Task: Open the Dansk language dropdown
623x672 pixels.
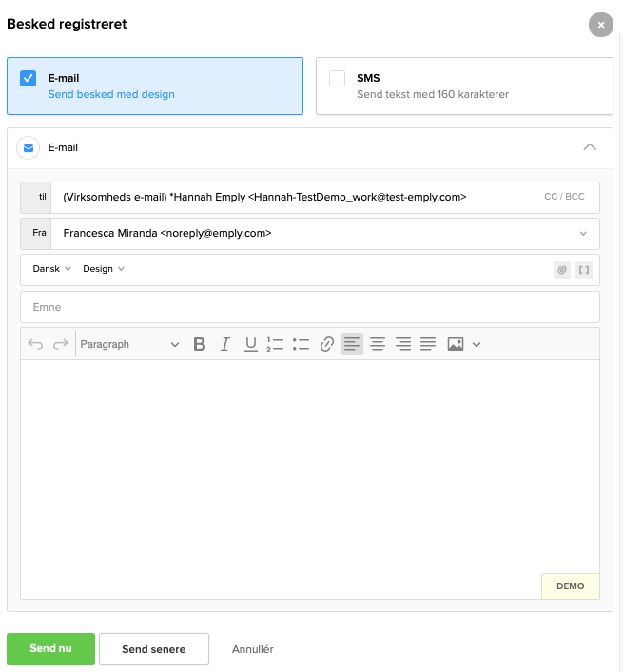Action: tap(52, 269)
